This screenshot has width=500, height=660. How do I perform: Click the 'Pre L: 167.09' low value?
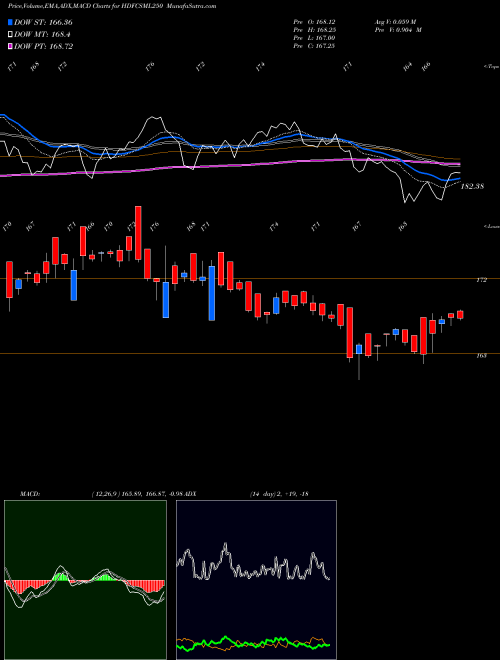[314, 38]
